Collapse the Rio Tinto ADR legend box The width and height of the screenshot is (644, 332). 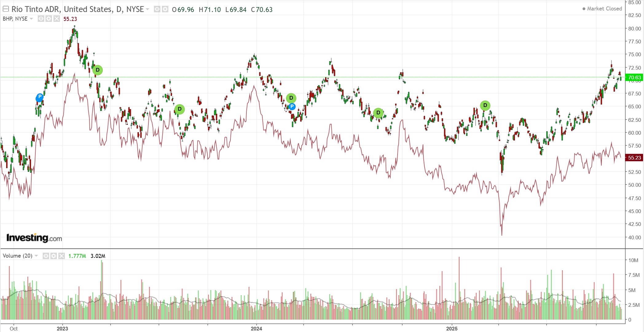6,9
